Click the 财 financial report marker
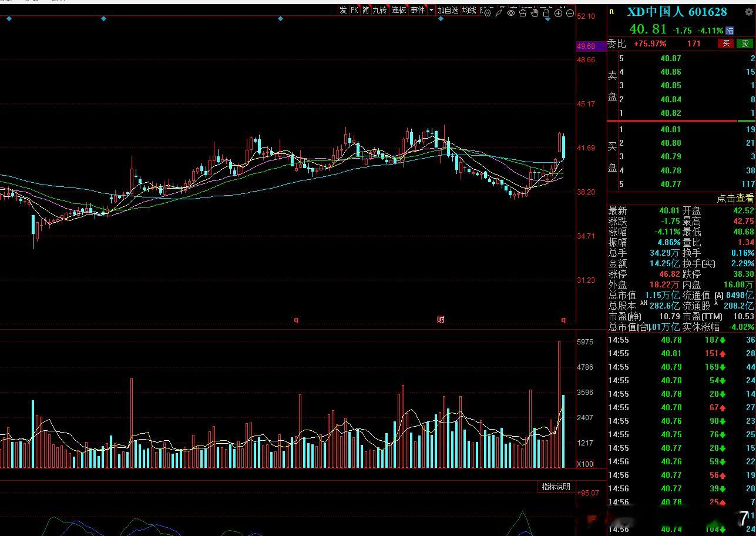756x536 pixels. (x=441, y=320)
